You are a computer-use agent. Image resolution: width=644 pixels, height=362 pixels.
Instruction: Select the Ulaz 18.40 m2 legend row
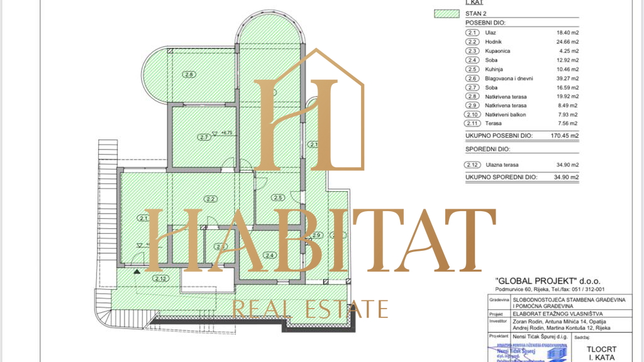click(x=521, y=32)
